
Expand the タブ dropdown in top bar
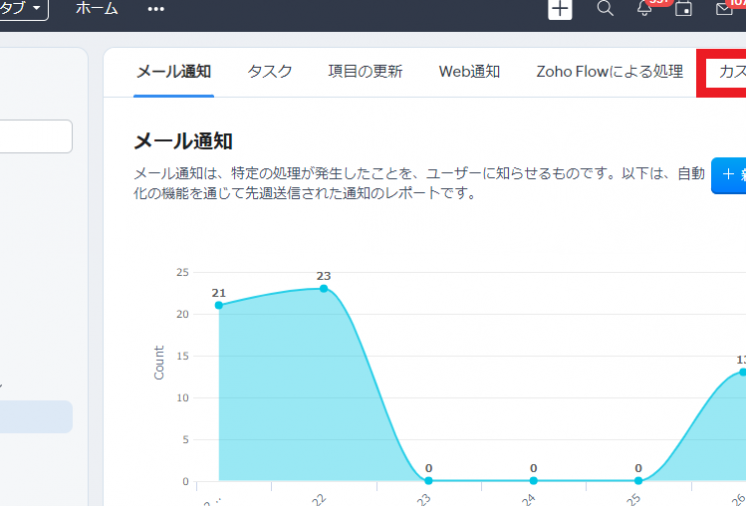[x=24, y=9]
